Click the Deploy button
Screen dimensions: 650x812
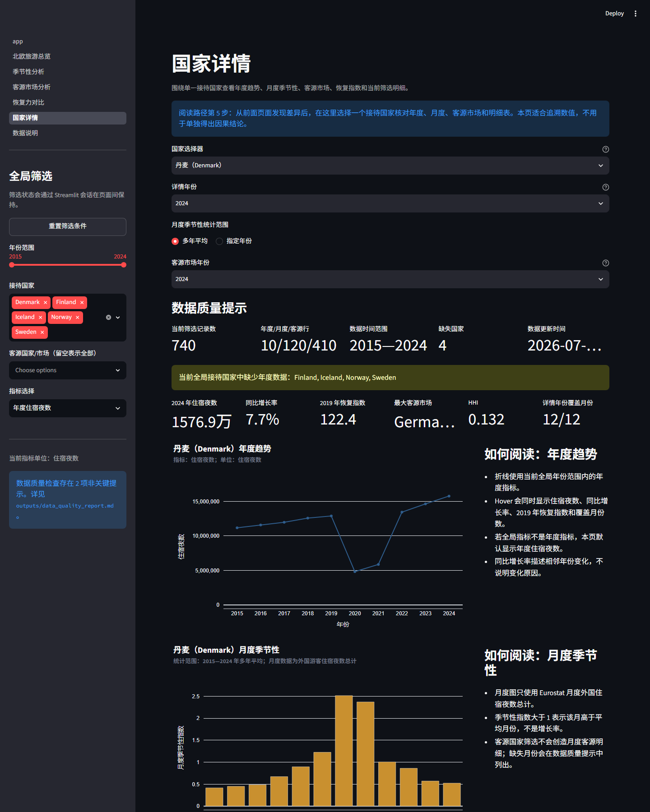614,14
